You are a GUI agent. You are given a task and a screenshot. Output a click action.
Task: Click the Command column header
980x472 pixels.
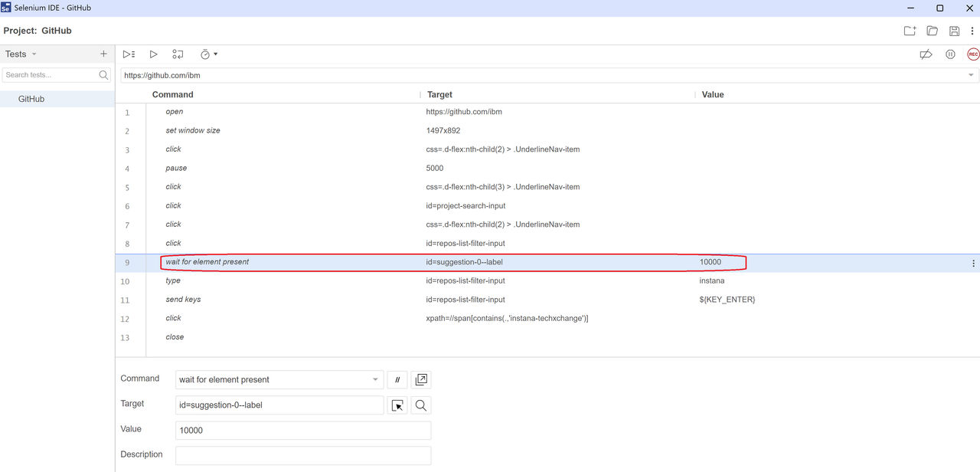click(172, 95)
